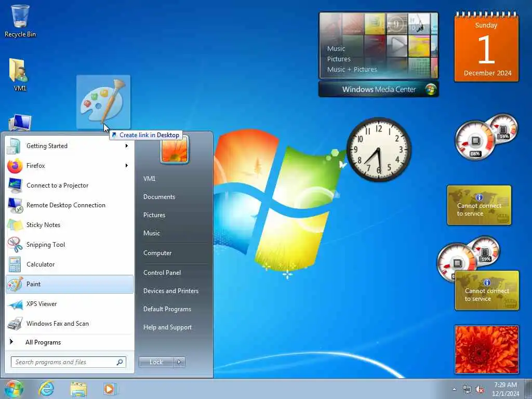The image size is (532, 399).
Task: Open Devices and Printers
Action: [x=170, y=291]
